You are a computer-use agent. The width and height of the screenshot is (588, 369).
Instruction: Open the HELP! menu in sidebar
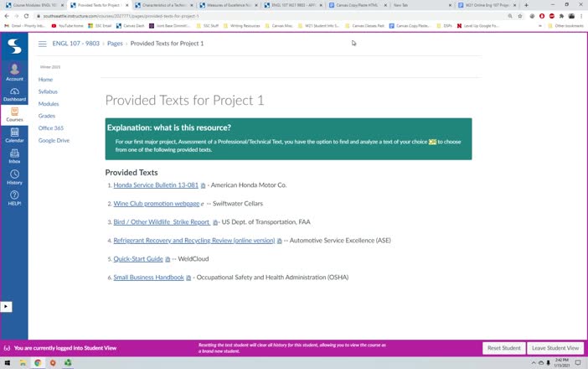(x=14, y=198)
